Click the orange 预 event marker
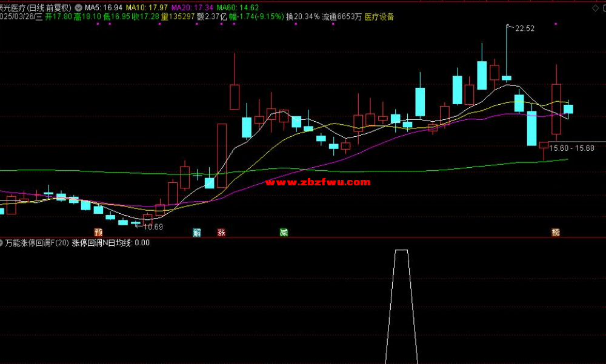606x364 pixels. (x=99, y=232)
